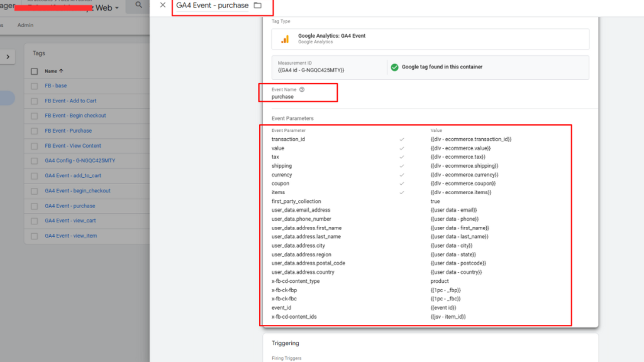Click the first_party_collection parameter
Viewport: 644px width, 362px height.
click(296, 201)
